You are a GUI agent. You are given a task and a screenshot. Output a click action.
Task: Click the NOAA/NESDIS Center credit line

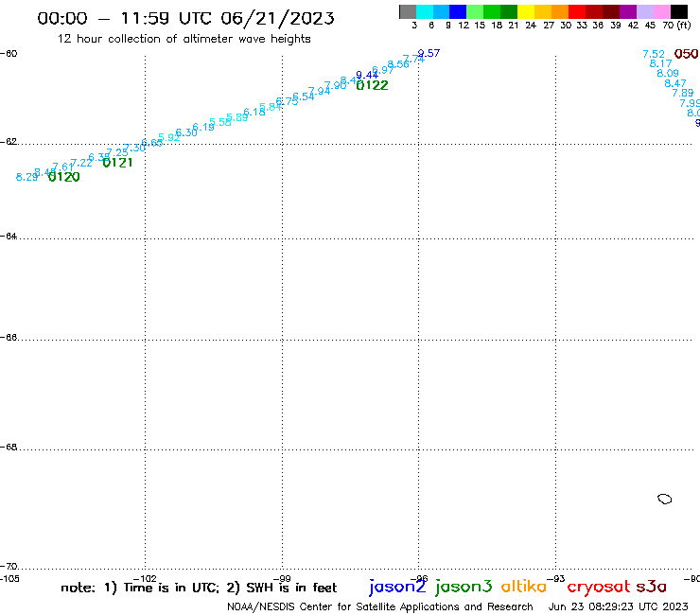380,607
